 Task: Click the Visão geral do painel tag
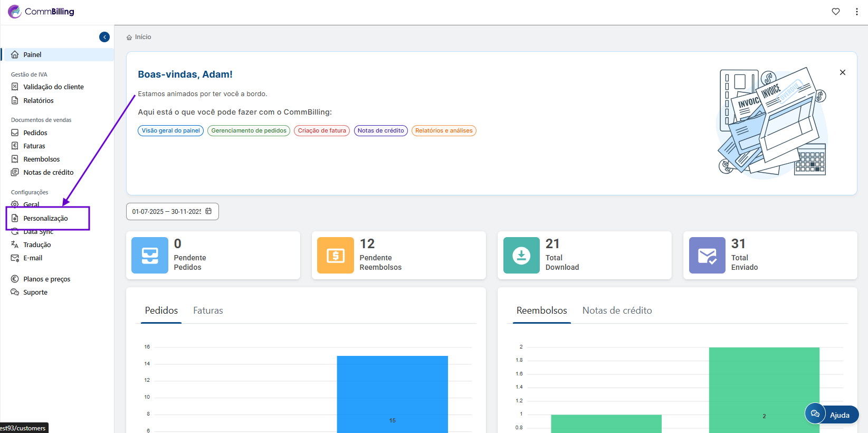coord(170,130)
